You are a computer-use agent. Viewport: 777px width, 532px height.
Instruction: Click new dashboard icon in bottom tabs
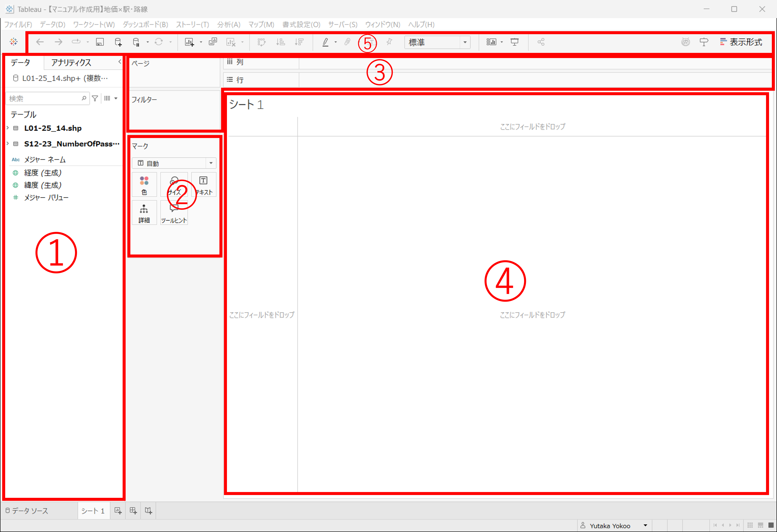click(x=133, y=510)
